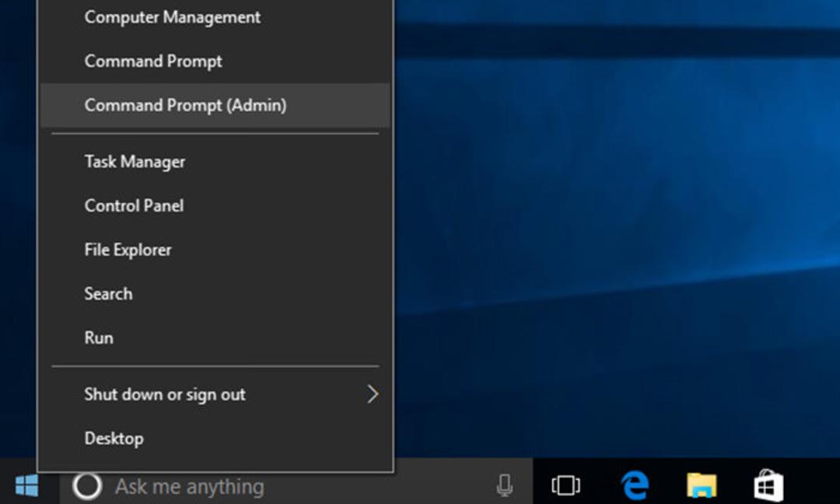840x504 pixels.
Task: Expand the Shut down submenu chevron arrow
Action: (x=373, y=394)
